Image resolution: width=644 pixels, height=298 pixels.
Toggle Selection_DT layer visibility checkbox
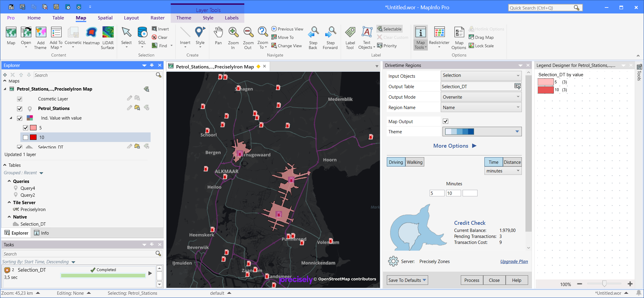[x=20, y=147]
